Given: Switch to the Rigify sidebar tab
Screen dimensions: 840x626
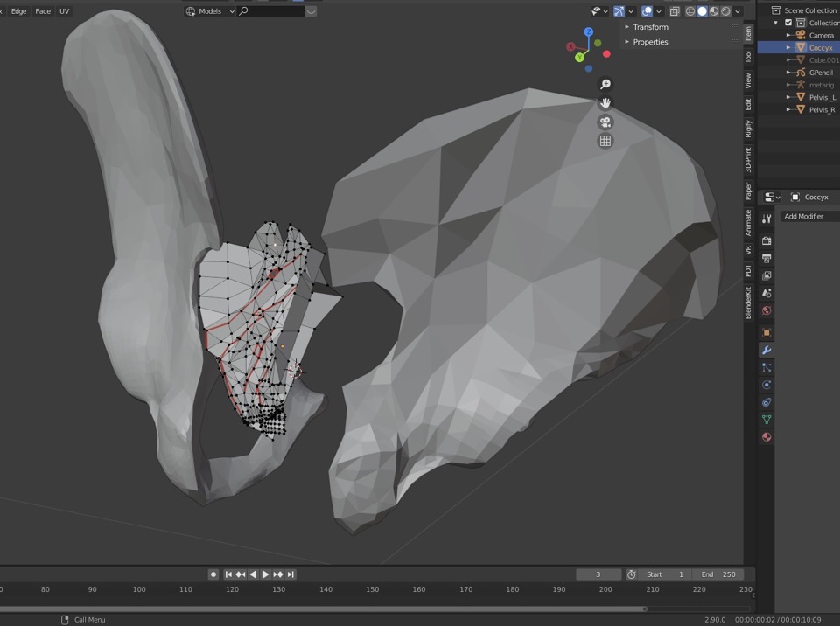Looking at the screenshot, I should click(748, 129).
